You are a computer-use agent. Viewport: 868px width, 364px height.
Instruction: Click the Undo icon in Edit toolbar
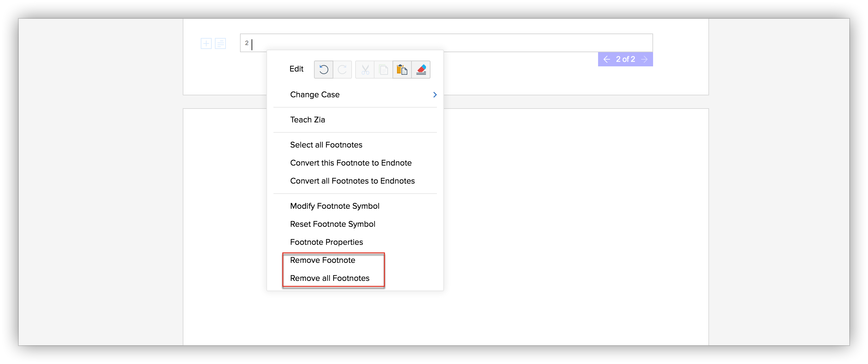coord(324,69)
